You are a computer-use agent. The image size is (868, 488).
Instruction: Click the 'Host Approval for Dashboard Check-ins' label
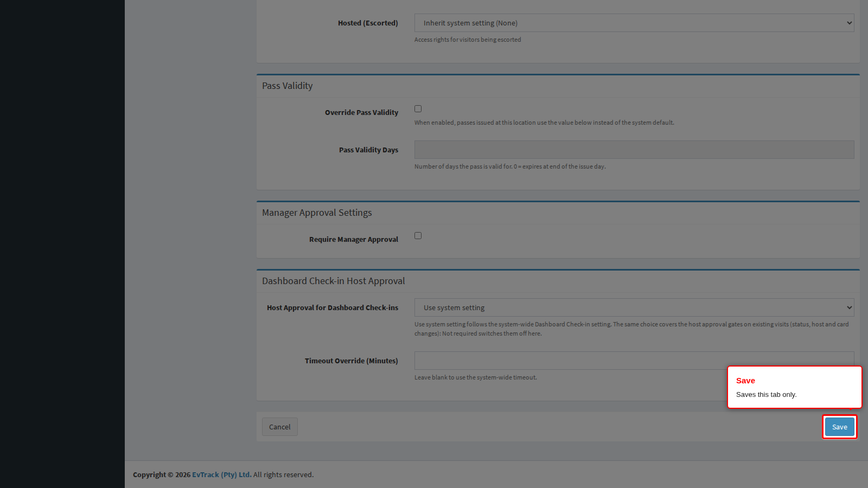(x=333, y=307)
